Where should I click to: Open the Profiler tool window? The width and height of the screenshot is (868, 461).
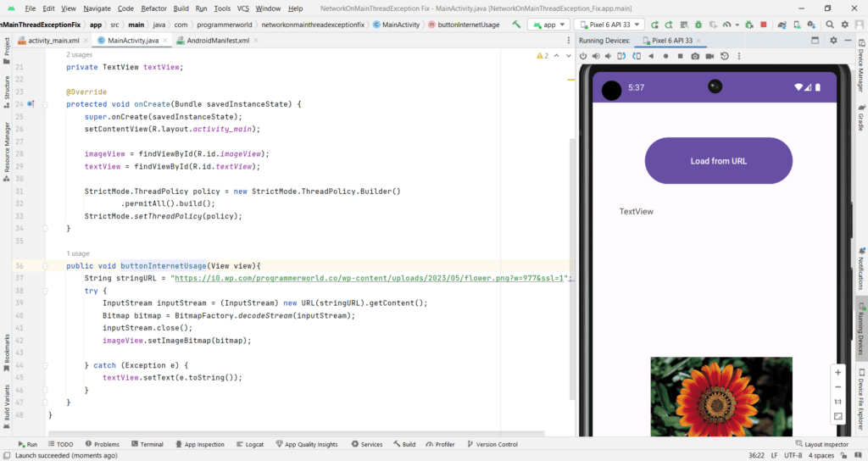coord(440,444)
